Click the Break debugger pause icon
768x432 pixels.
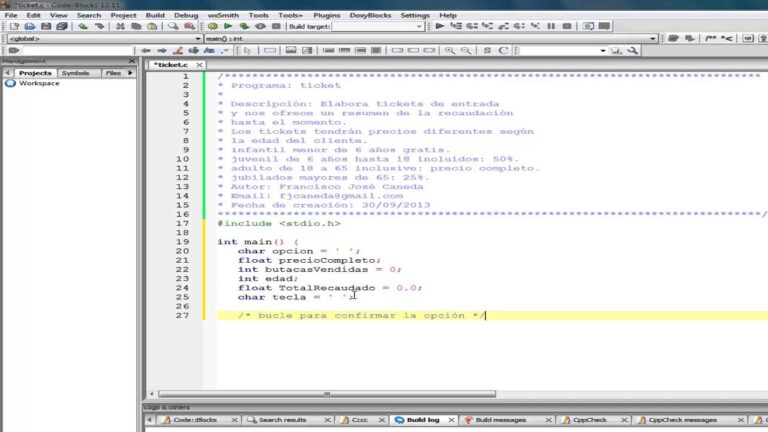(551, 26)
